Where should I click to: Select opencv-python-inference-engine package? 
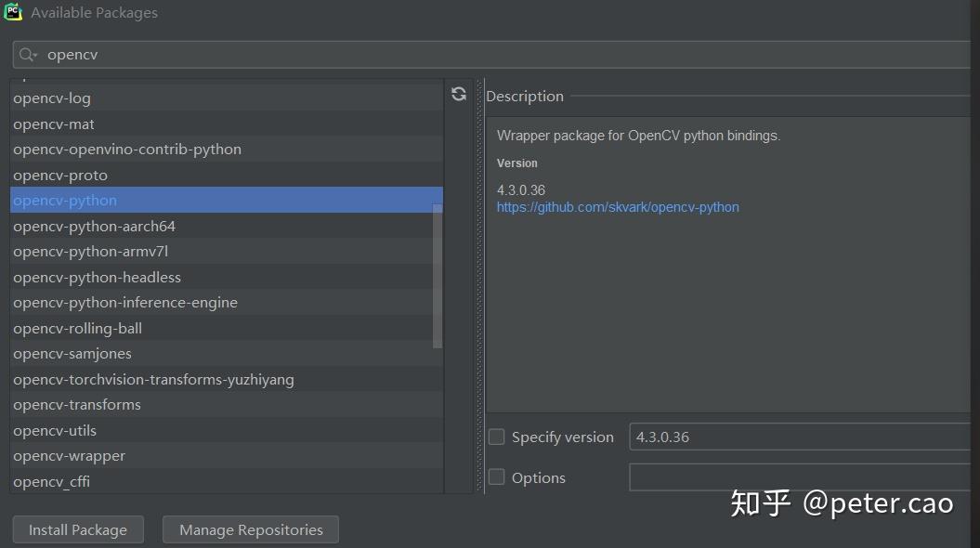coord(227,303)
